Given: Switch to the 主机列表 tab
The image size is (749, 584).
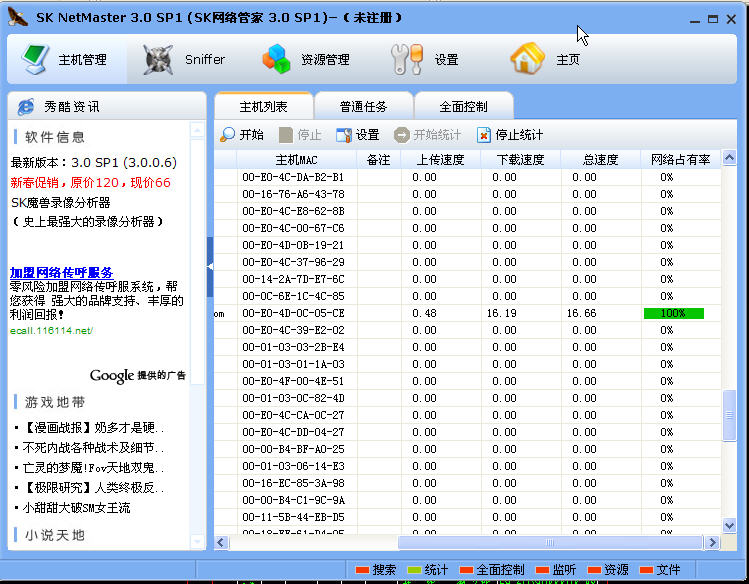Looking at the screenshot, I should [264, 106].
